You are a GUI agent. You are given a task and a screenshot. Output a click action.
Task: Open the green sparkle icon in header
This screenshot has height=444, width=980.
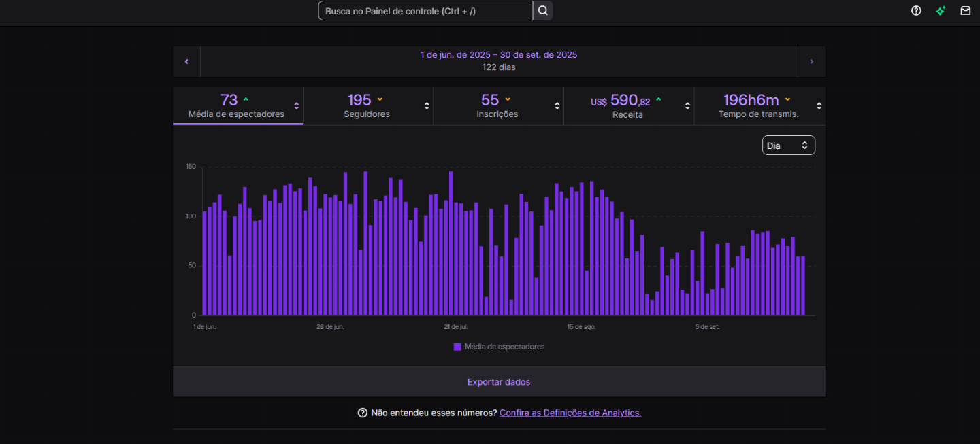click(x=941, y=10)
